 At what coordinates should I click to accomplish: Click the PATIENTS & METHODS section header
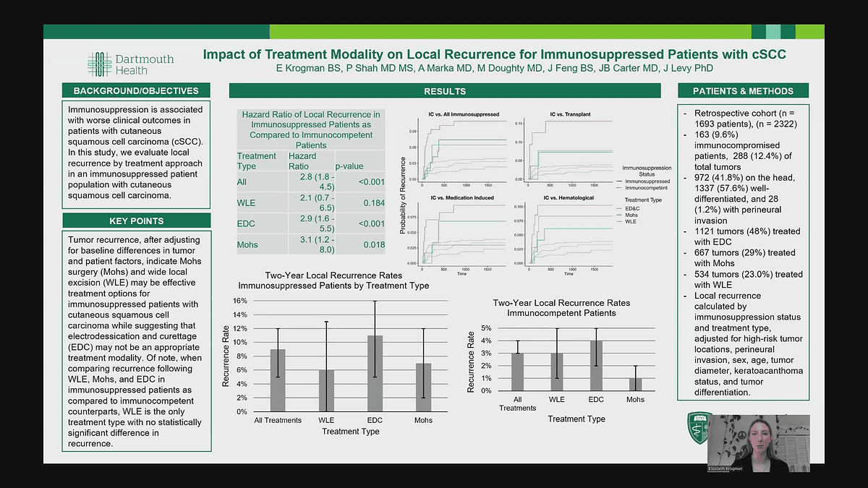(743, 91)
